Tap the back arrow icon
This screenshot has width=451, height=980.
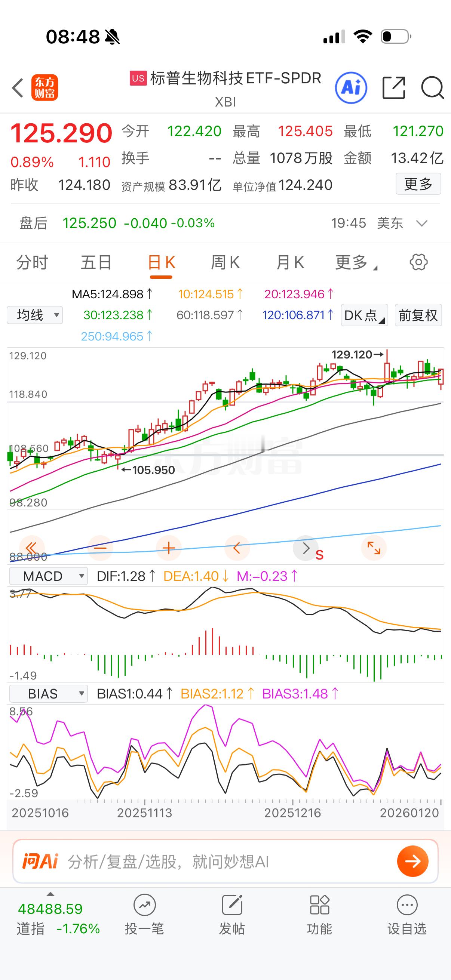18,88
